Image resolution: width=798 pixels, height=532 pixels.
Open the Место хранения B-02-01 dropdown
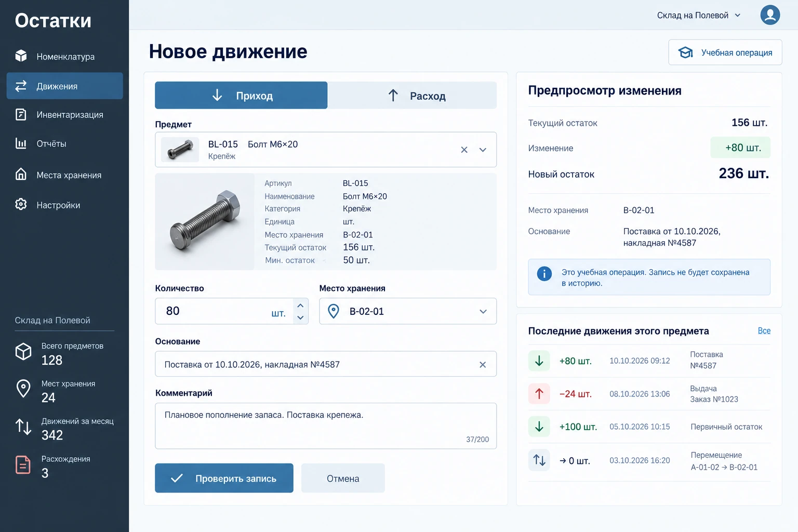[408, 311]
